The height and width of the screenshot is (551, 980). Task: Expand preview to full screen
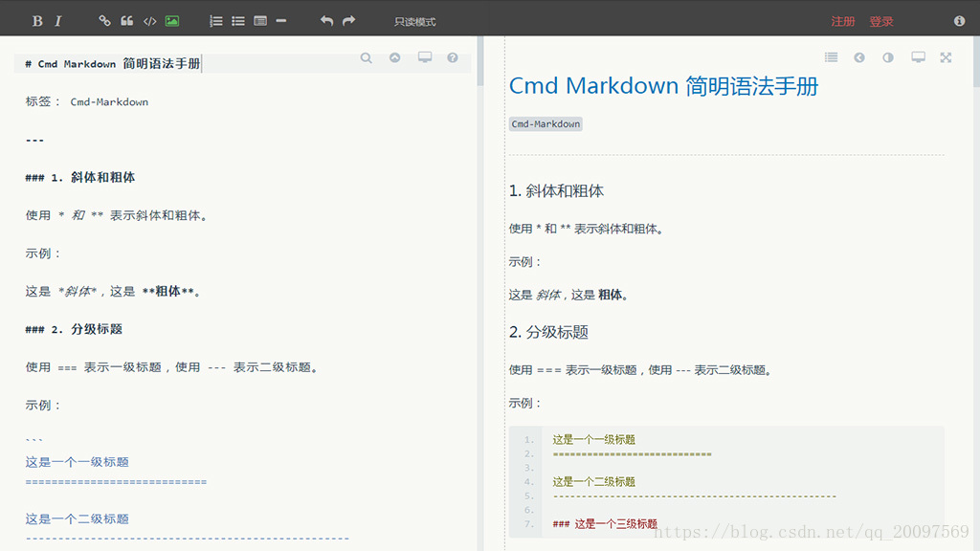(x=946, y=57)
